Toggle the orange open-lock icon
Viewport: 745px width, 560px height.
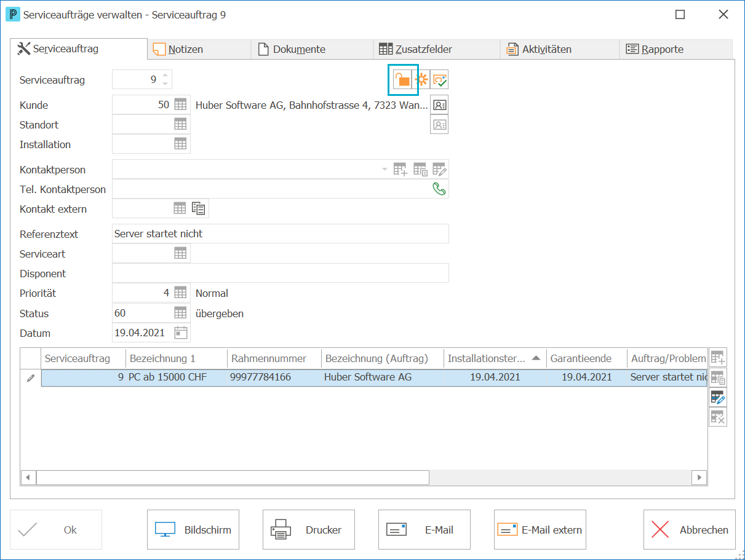[402, 80]
